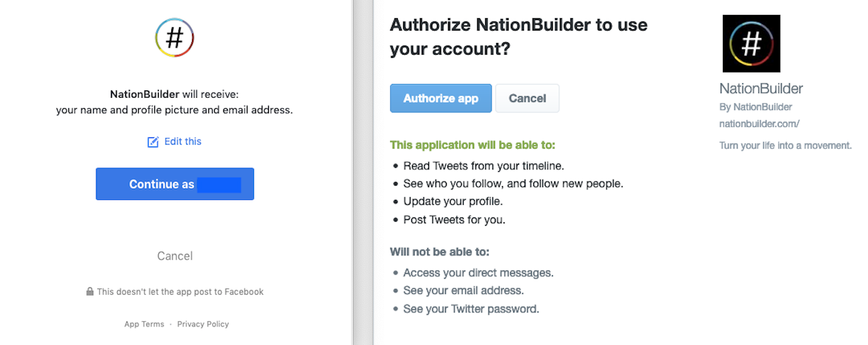This screenshot has height=345, width=868.
Task: Click the lock icon near Facebook notice
Action: click(90, 292)
